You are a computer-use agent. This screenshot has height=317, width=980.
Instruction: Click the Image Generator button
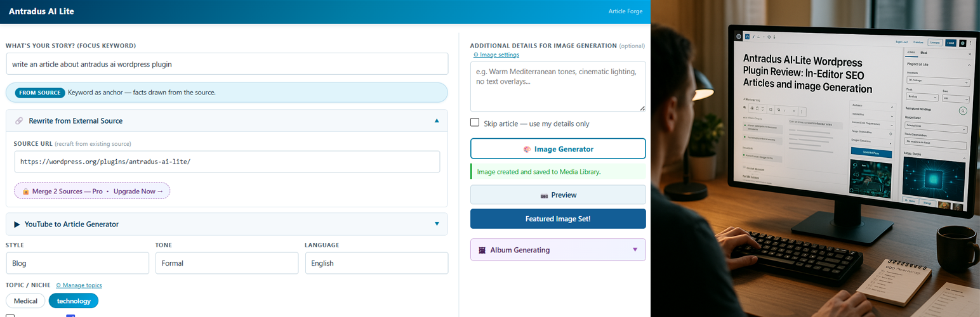pos(558,149)
